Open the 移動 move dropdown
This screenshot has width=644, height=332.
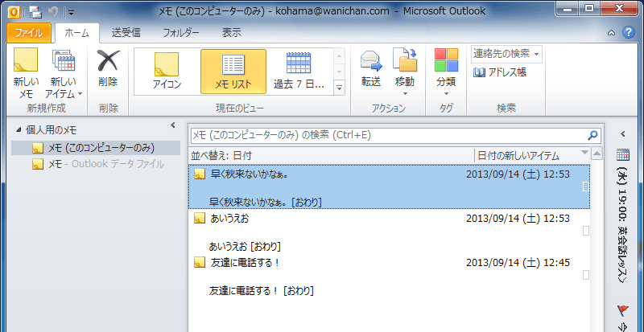405,73
